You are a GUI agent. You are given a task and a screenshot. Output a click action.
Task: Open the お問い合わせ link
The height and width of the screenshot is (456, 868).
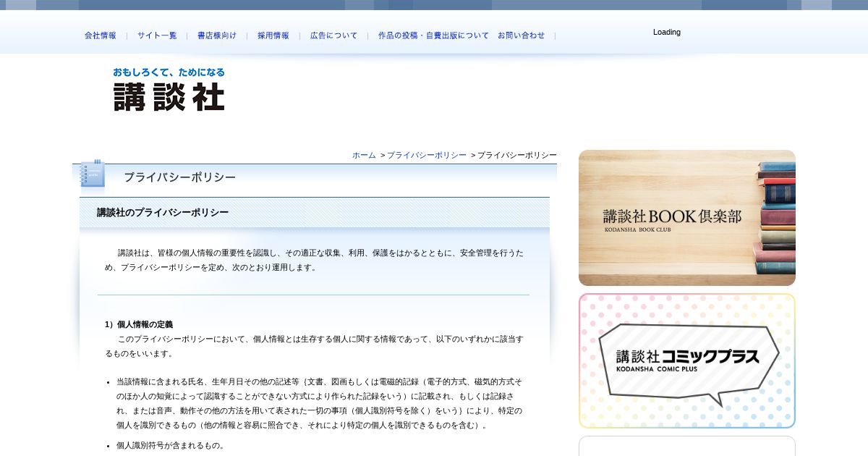pos(522,35)
